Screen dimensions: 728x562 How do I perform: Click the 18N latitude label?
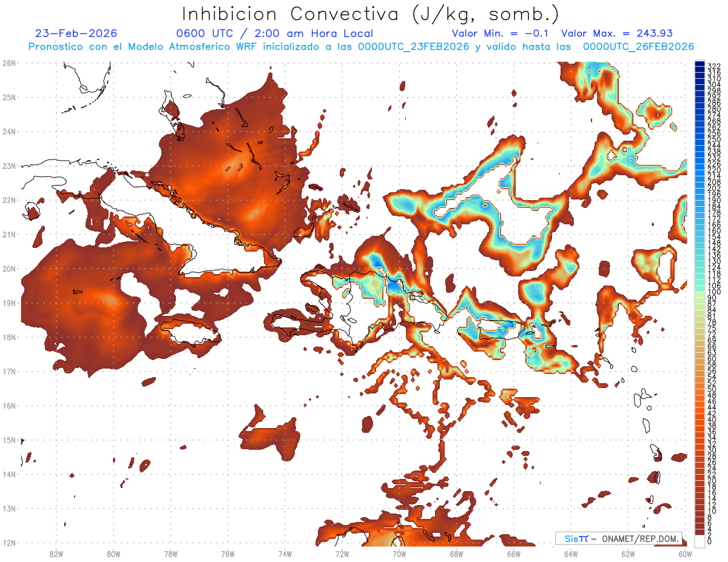tap(9, 336)
